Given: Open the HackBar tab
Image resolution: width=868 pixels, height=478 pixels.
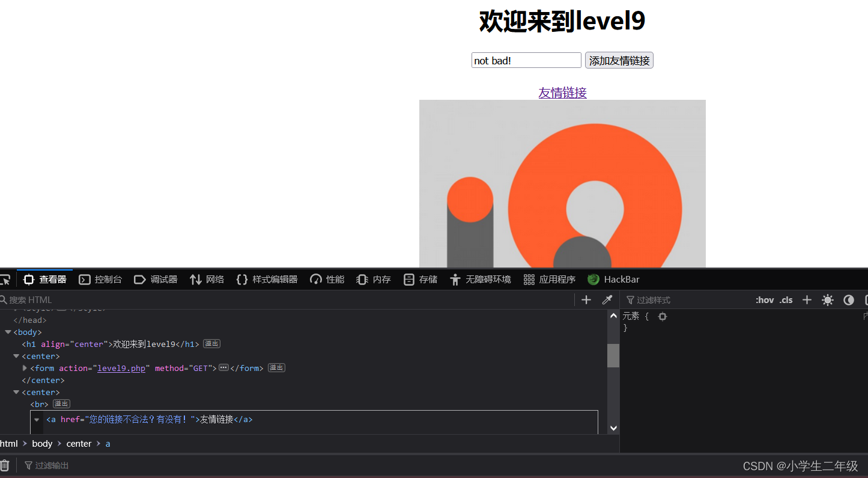Looking at the screenshot, I should click(x=613, y=280).
